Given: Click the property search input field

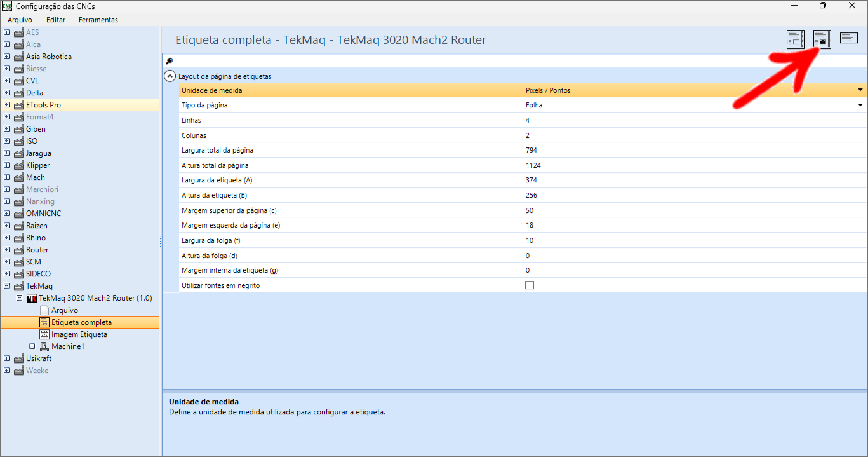Looking at the screenshot, I should click(x=520, y=61).
